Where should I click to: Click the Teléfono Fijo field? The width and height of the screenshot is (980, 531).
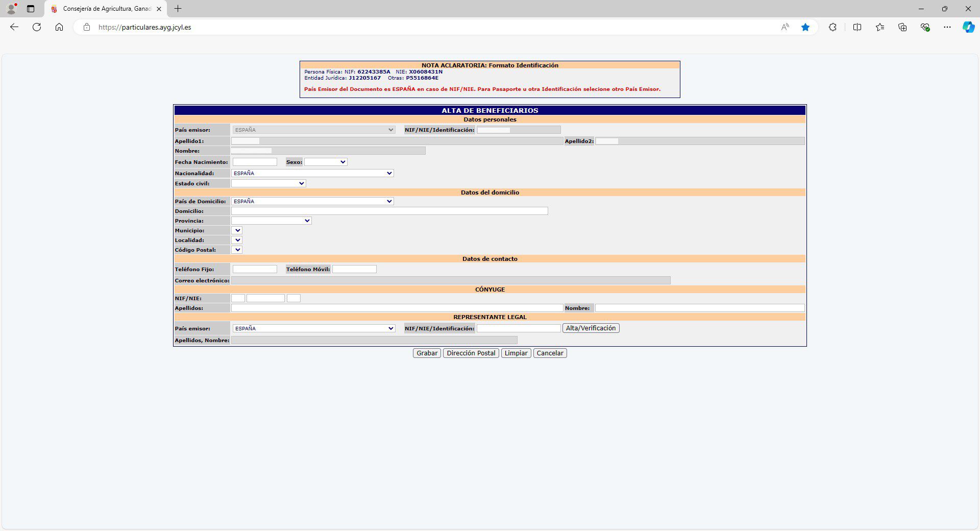[255, 269]
